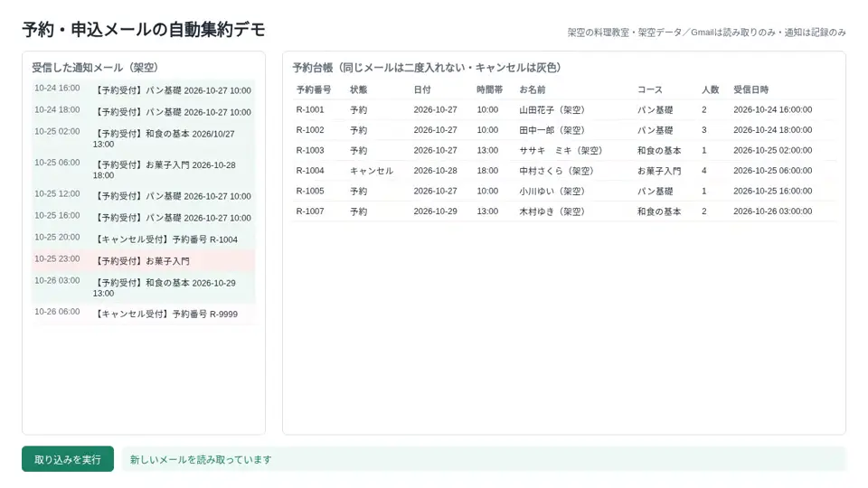Select reservation R-1003 cell
Viewport: 868px width, 488px height.
pos(310,151)
